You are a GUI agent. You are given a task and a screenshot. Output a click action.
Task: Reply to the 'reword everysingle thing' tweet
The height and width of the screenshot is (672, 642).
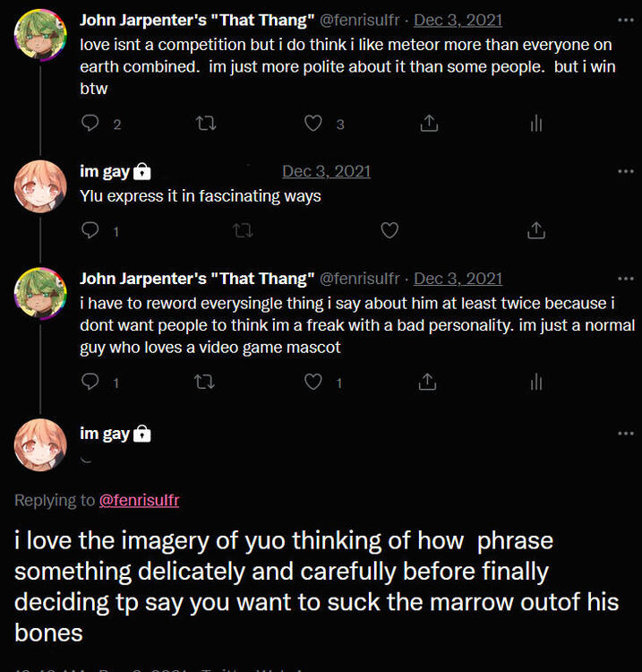coord(90,383)
